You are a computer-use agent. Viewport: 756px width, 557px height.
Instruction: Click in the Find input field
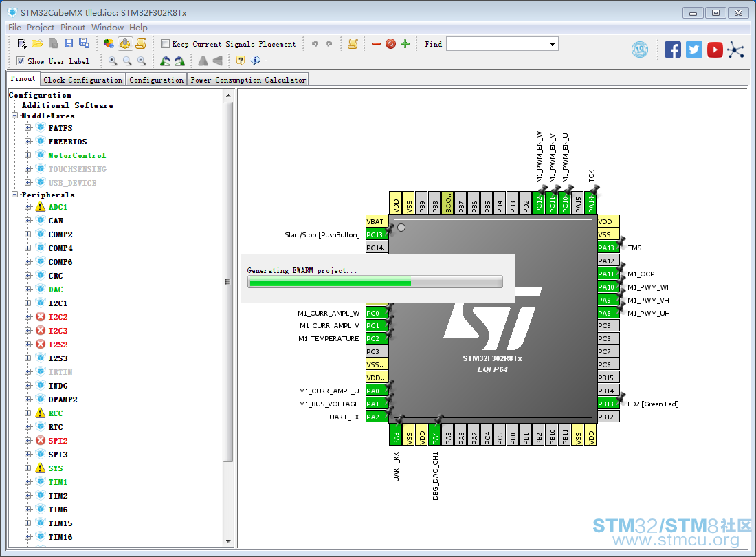497,45
